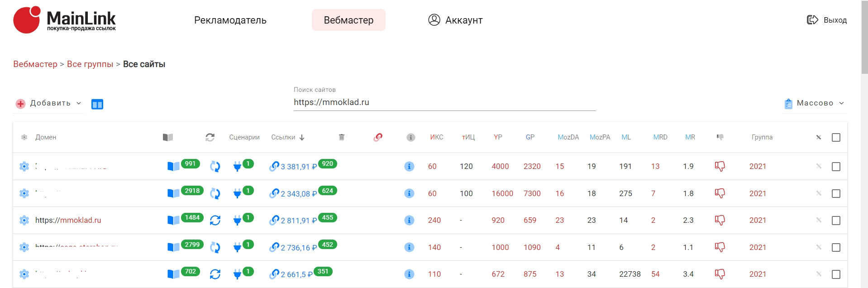
Task: Toggle the select-all checkbox in table header
Action: (836, 137)
